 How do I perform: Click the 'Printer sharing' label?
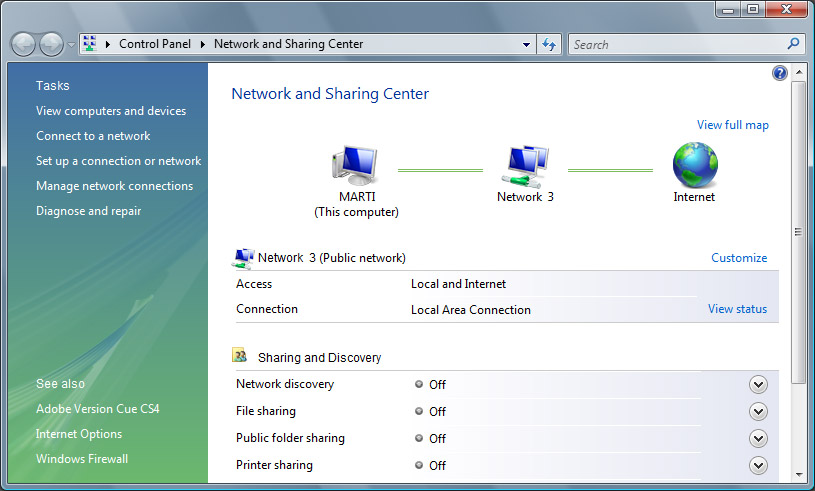pos(274,465)
